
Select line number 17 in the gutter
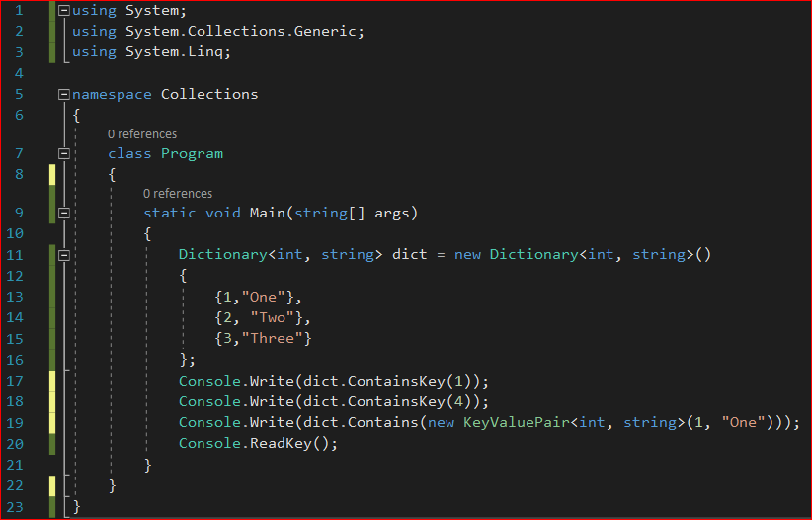15,381
